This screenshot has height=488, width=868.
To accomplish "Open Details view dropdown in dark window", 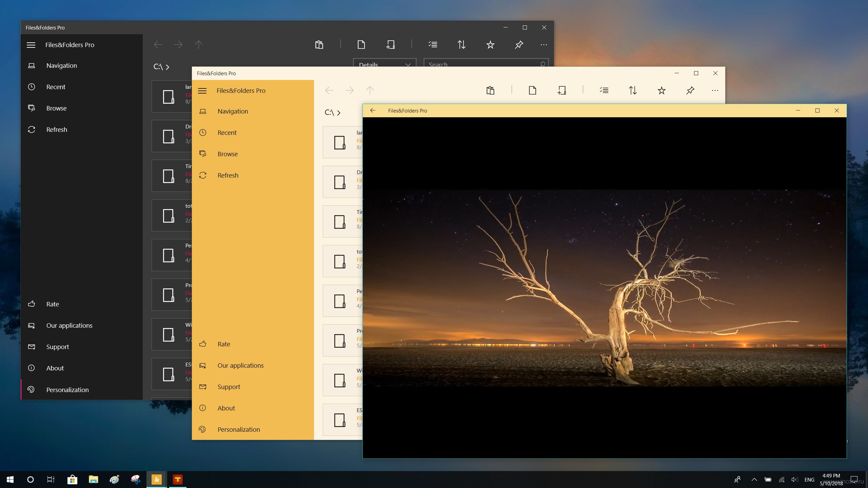I will (x=385, y=63).
